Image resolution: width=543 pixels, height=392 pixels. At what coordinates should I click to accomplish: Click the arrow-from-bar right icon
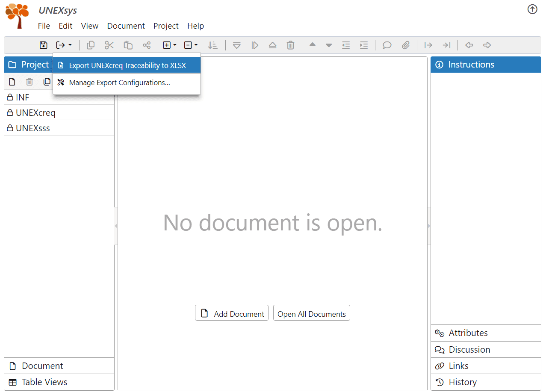point(428,45)
